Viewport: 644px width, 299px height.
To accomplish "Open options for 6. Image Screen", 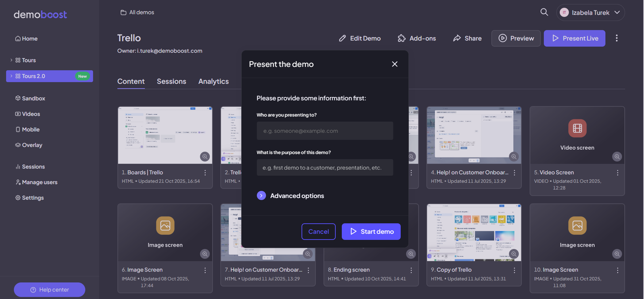I will tap(205, 270).
